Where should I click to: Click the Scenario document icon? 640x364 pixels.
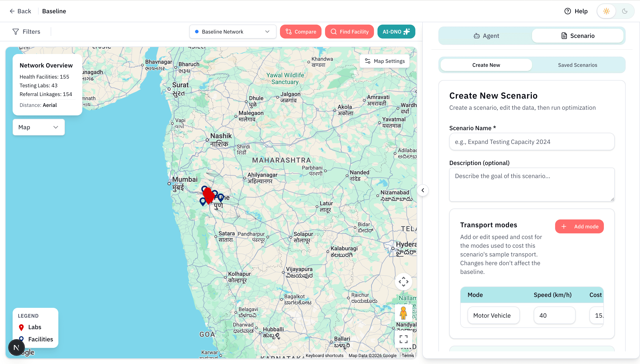(x=564, y=36)
